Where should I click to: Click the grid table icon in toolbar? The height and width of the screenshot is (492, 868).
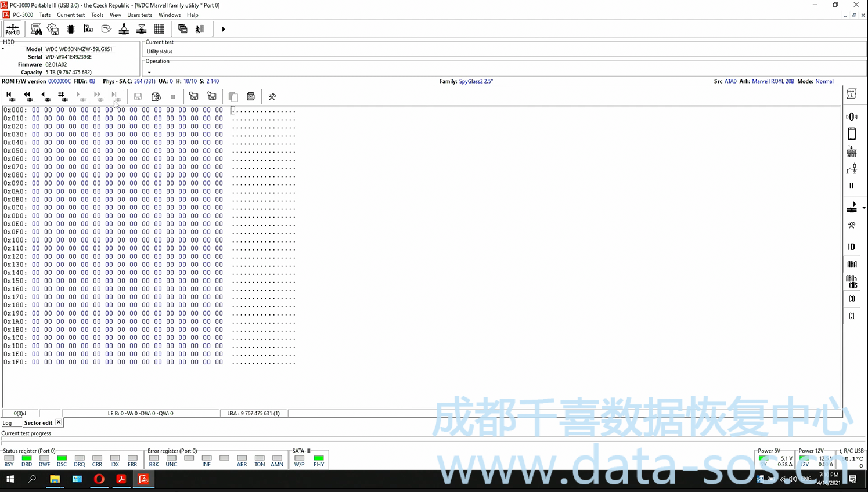[x=159, y=29]
